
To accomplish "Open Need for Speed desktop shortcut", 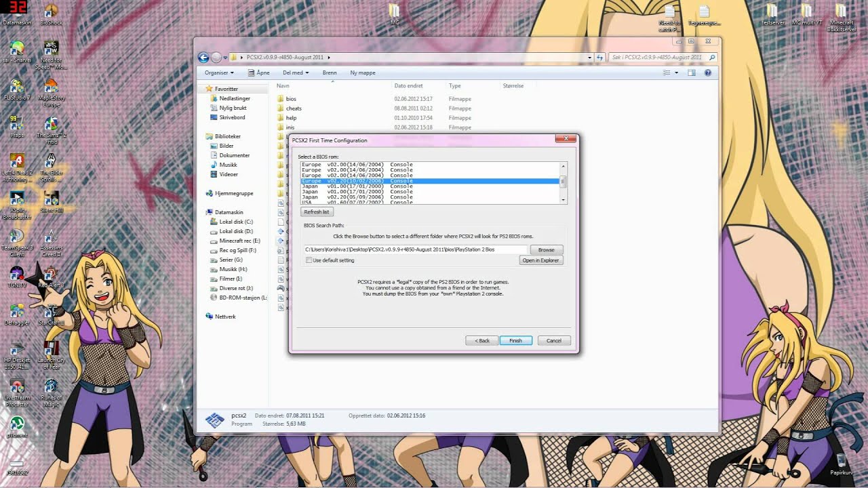I will pos(51,56).
